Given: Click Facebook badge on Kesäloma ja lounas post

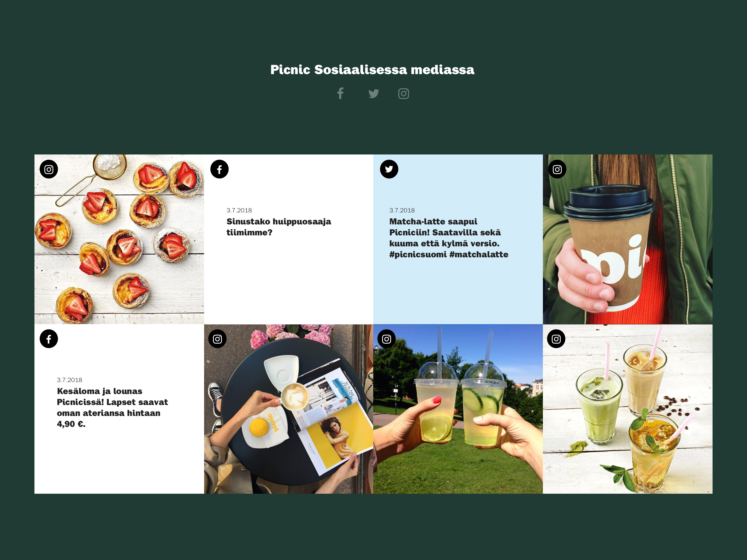Looking at the screenshot, I should point(49,338).
